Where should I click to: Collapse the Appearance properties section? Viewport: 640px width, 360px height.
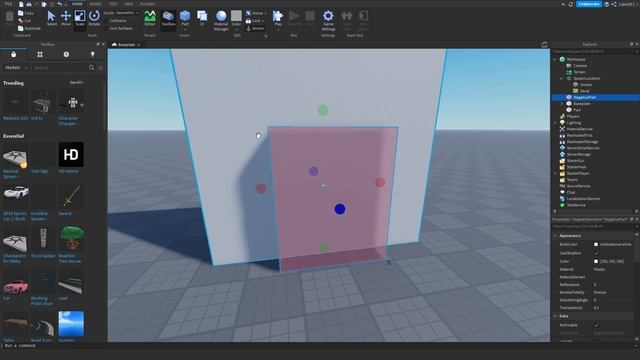pos(555,236)
